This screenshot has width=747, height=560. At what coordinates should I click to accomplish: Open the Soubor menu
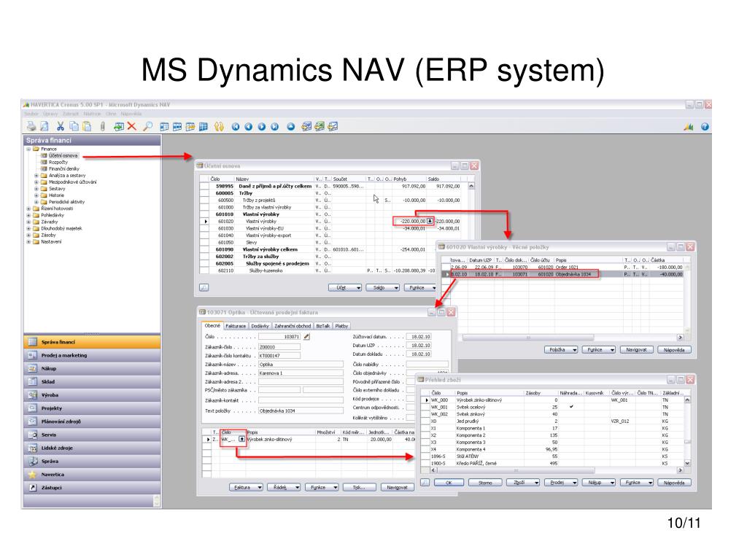31,114
